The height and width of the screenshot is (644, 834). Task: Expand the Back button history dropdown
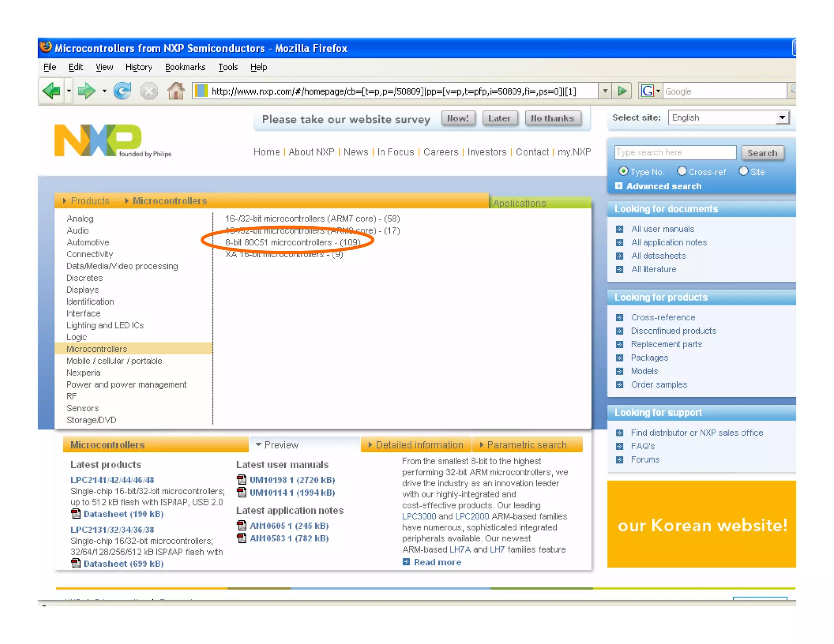(68, 91)
